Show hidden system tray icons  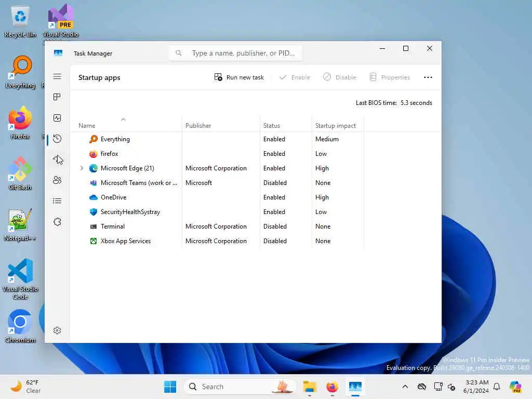click(x=405, y=387)
